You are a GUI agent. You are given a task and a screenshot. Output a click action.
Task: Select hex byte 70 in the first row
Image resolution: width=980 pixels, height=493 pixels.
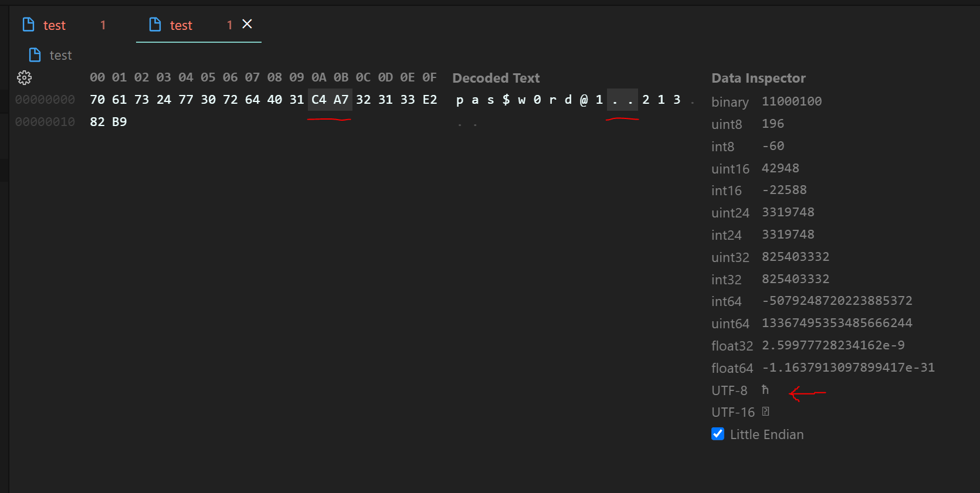click(x=97, y=100)
